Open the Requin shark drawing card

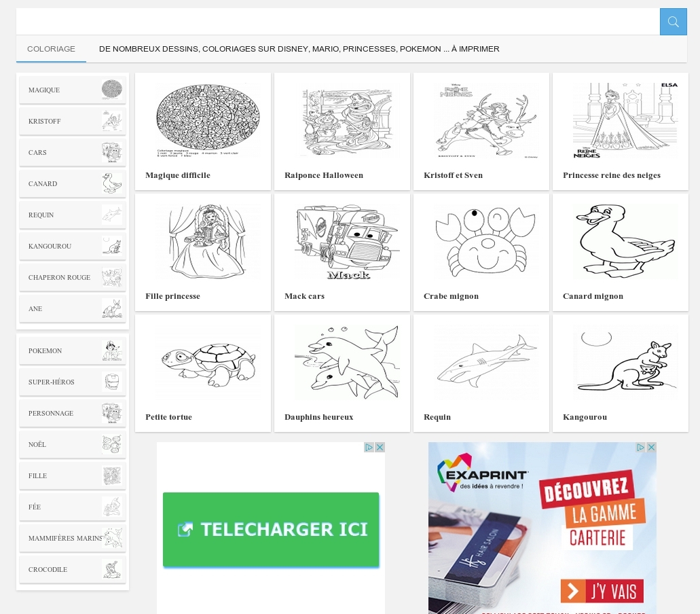481,374
